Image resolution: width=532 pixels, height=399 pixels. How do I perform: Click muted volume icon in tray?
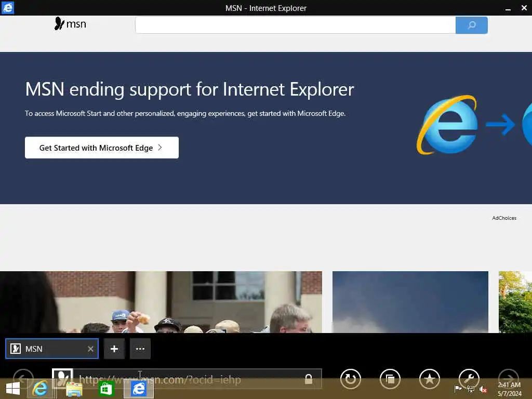[x=483, y=390]
